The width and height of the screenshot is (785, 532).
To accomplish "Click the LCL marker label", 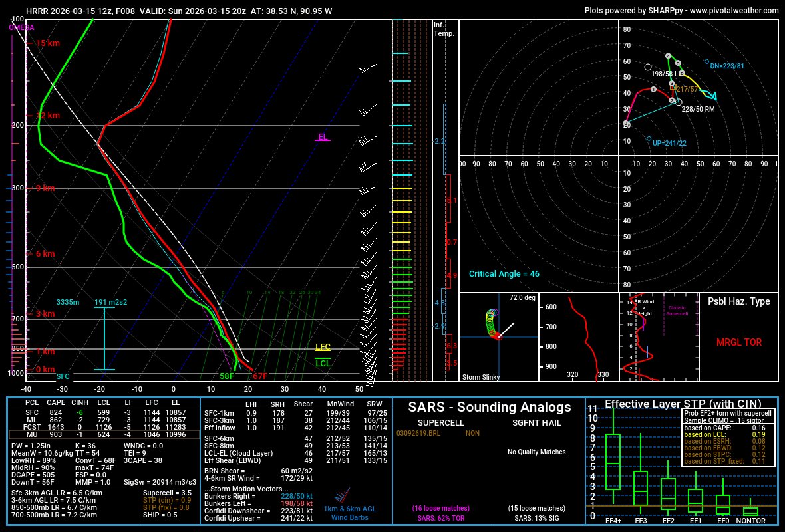I will pos(321,364).
